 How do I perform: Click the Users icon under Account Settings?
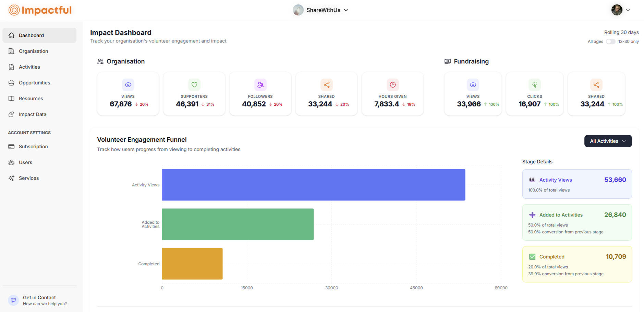(12, 162)
